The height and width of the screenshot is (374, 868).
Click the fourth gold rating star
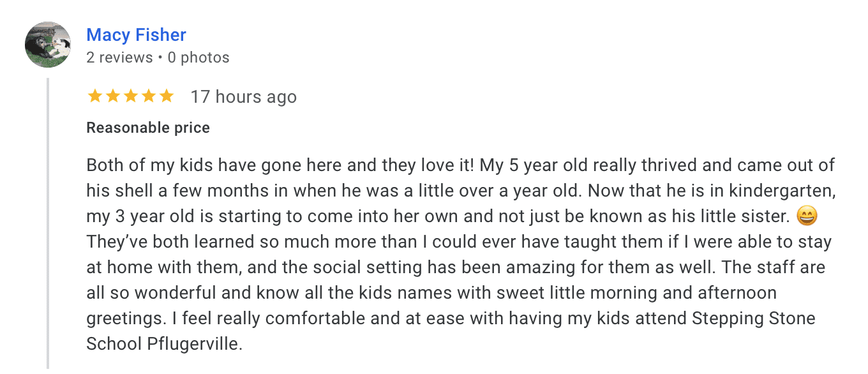[x=148, y=96]
